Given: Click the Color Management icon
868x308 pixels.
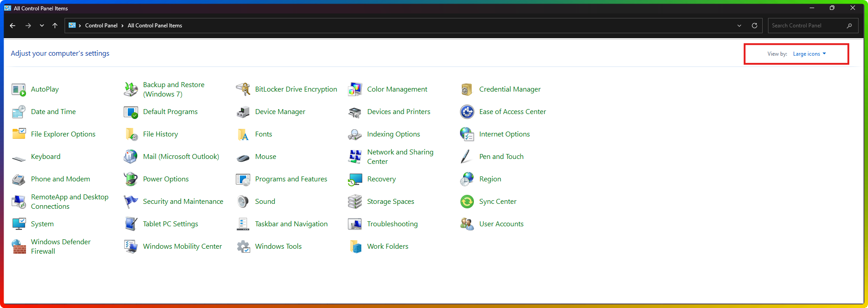Looking at the screenshot, I should (355, 89).
